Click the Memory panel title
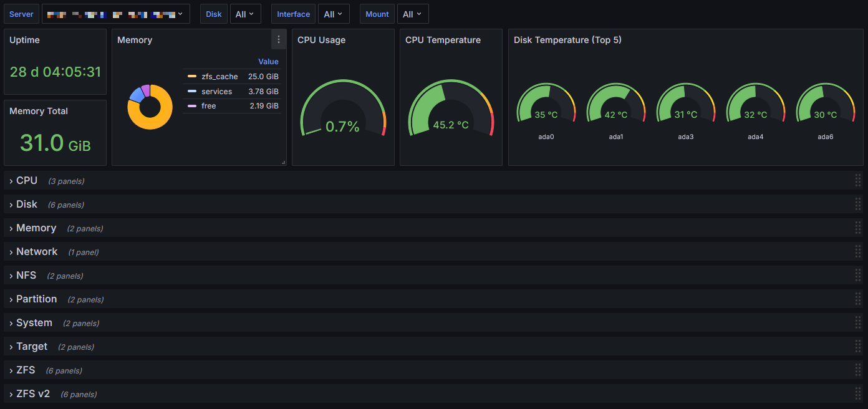868x409 pixels. 135,40
